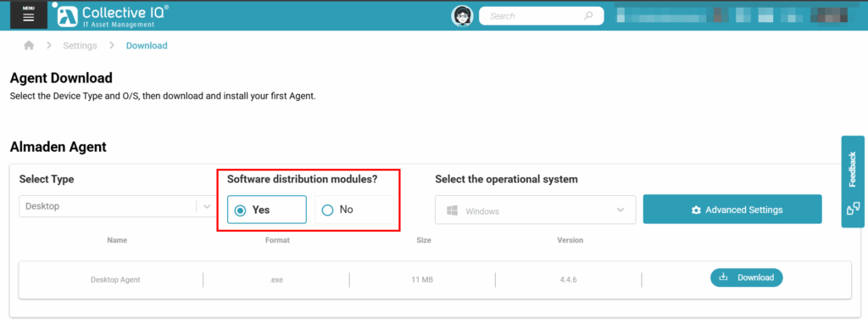
Task: Click the Select Type label
Action: (x=47, y=179)
